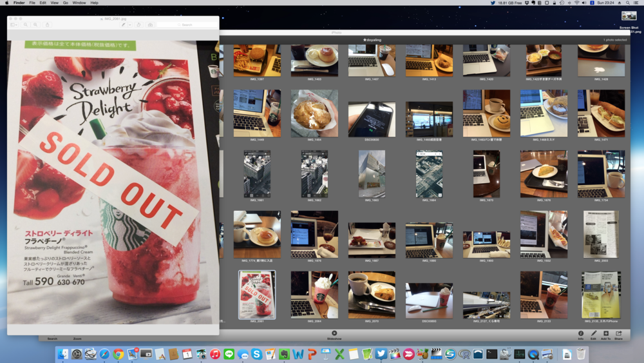The image size is (644, 363).
Task: Open the File menu
Action: 32,3
